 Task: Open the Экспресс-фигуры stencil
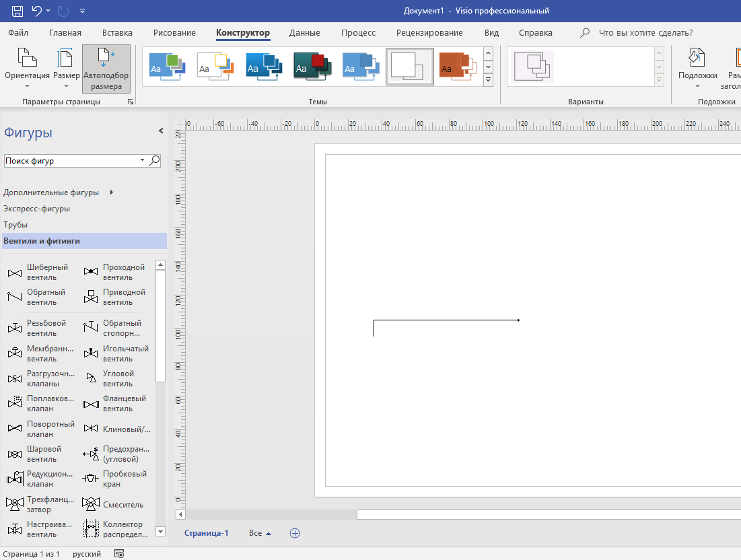[36, 209]
